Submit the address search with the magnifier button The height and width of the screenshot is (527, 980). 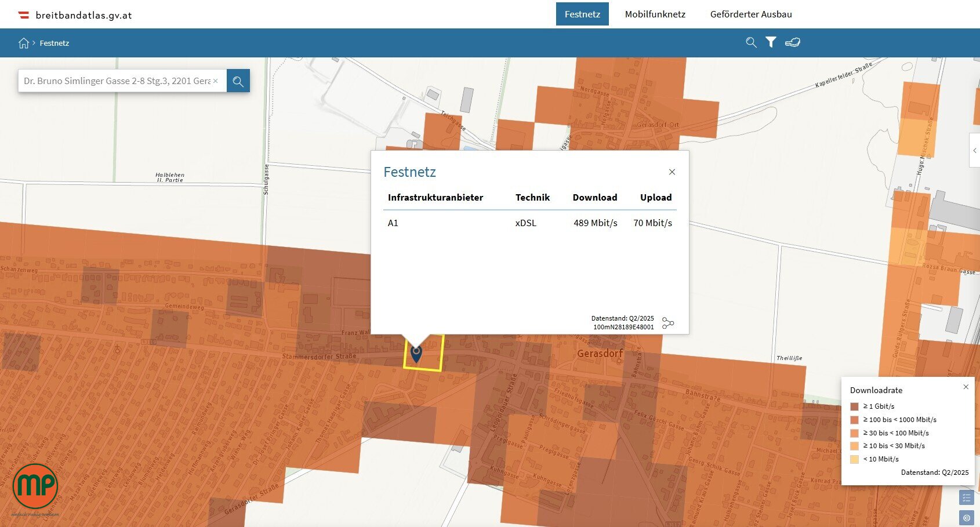(238, 81)
